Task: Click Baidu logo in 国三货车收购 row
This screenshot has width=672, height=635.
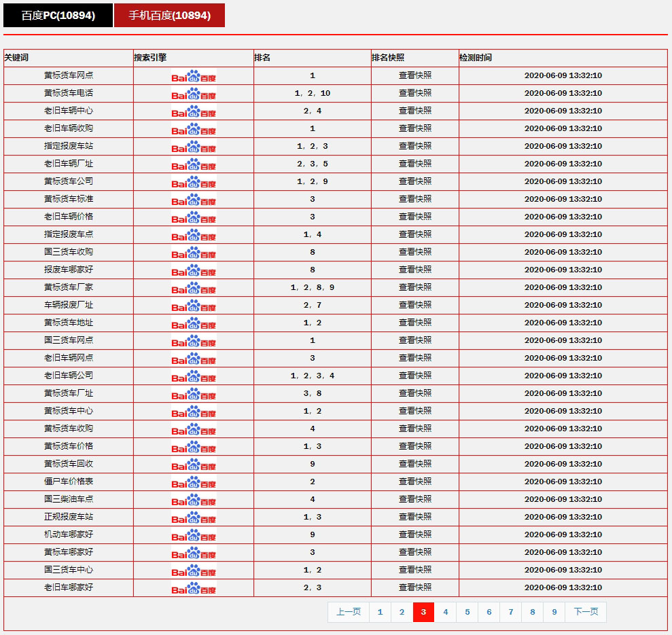Action: 194,253
